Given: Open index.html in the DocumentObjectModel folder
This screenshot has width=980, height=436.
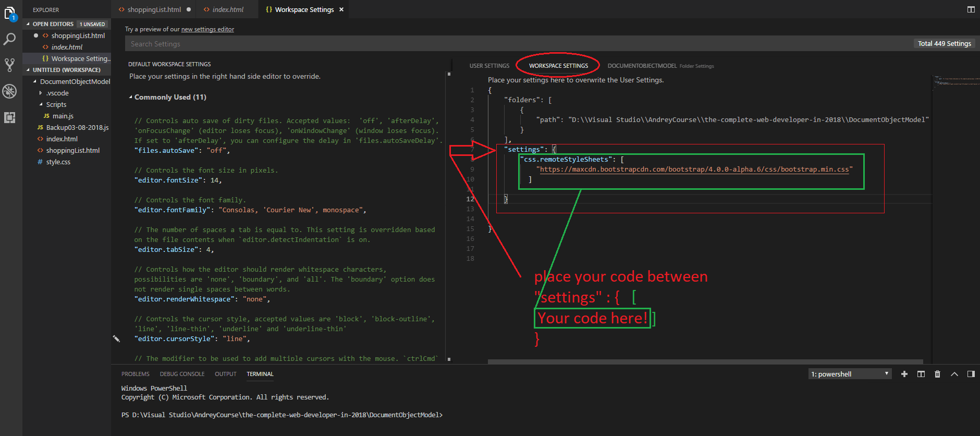Looking at the screenshot, I should tap(67, 139).
